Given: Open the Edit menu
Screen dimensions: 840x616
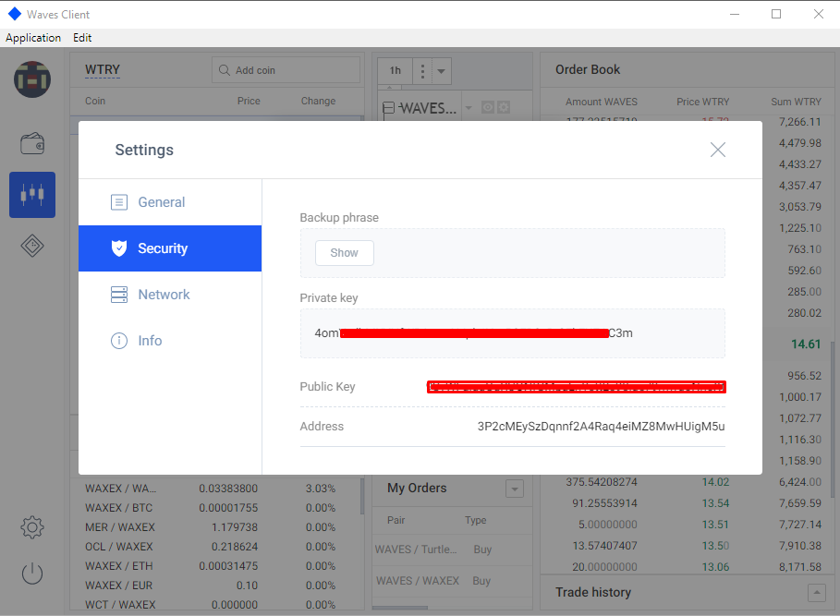Looking at the screenshot, I should 82,38.
